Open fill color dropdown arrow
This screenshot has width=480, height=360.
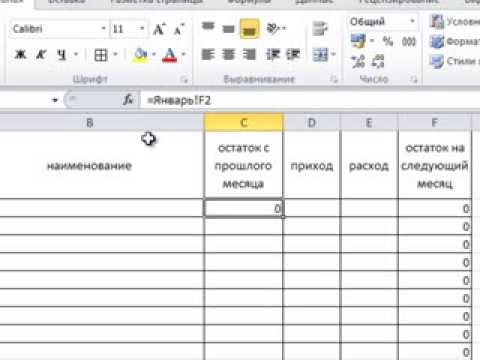click(154, 54)
